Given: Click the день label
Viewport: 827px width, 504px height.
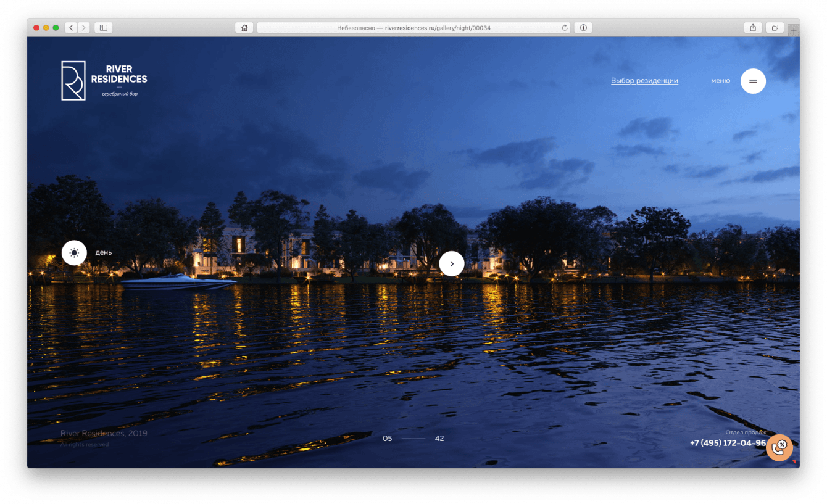Looking at the screenshot, I should coord(104,252).
